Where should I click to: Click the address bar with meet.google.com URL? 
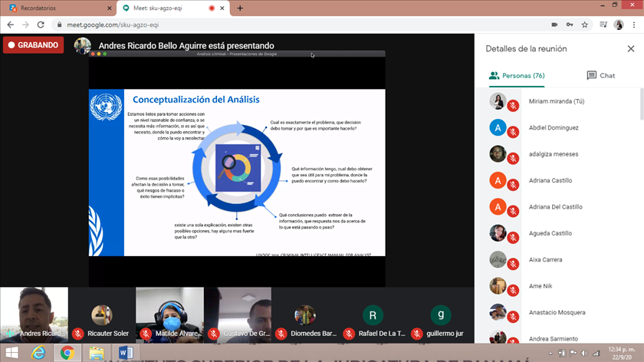[x=300, y=25]
